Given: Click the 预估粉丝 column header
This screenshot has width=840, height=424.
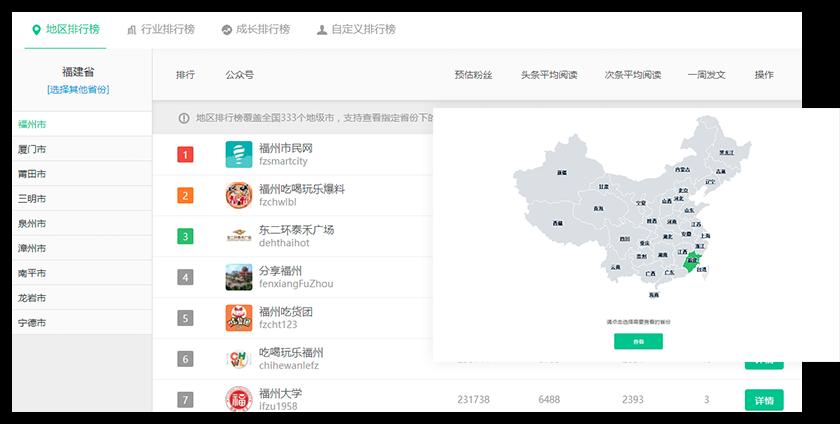Looking at the screenshot, I should pyautogui.click(x=473, y=75).
